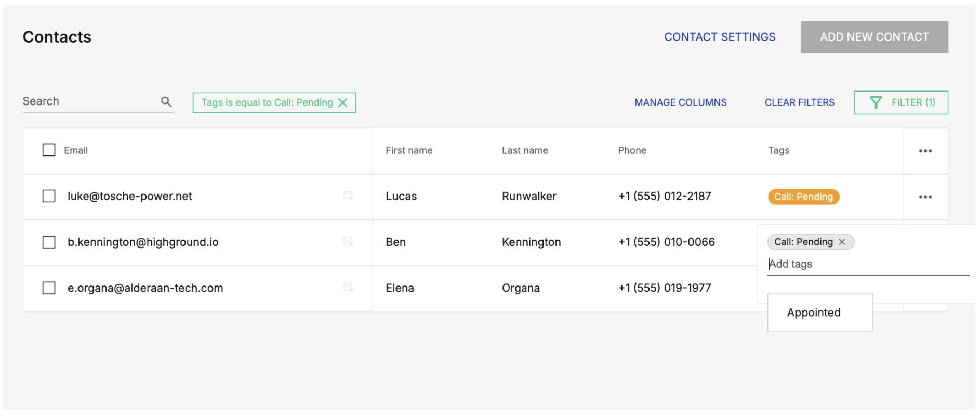Click the phone number +1 (555) 010-0066
980x416 pixels.
667,242
